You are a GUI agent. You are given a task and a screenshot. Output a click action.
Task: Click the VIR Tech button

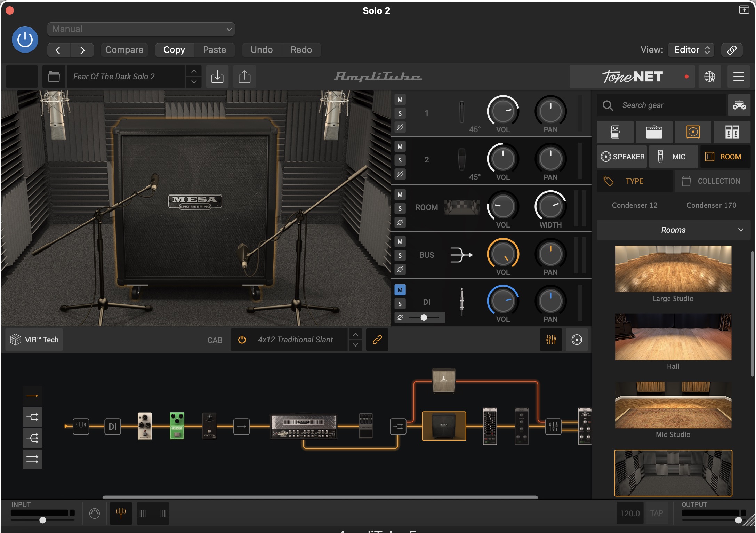(34, 340)
